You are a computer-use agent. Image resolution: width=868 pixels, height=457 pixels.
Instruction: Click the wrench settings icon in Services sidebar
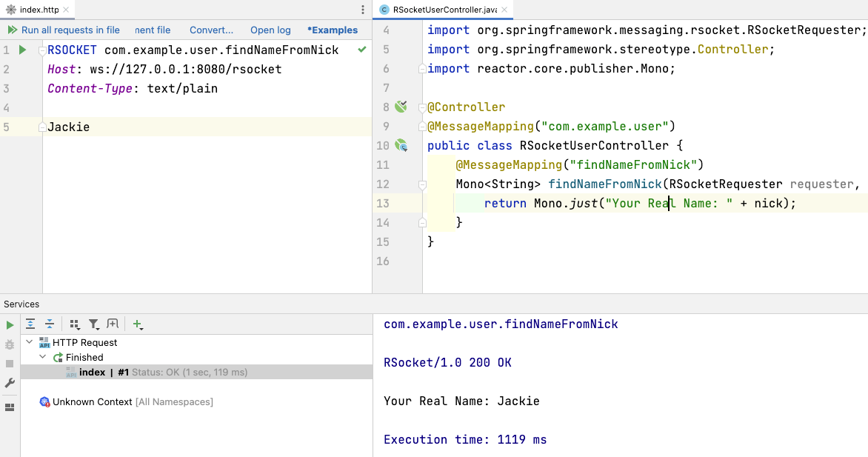click(x=9, y=382)
